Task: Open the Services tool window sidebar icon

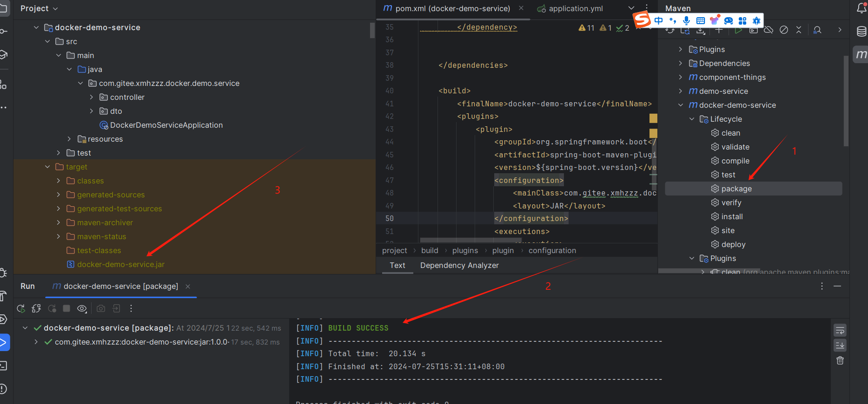Action: [3, 319]
